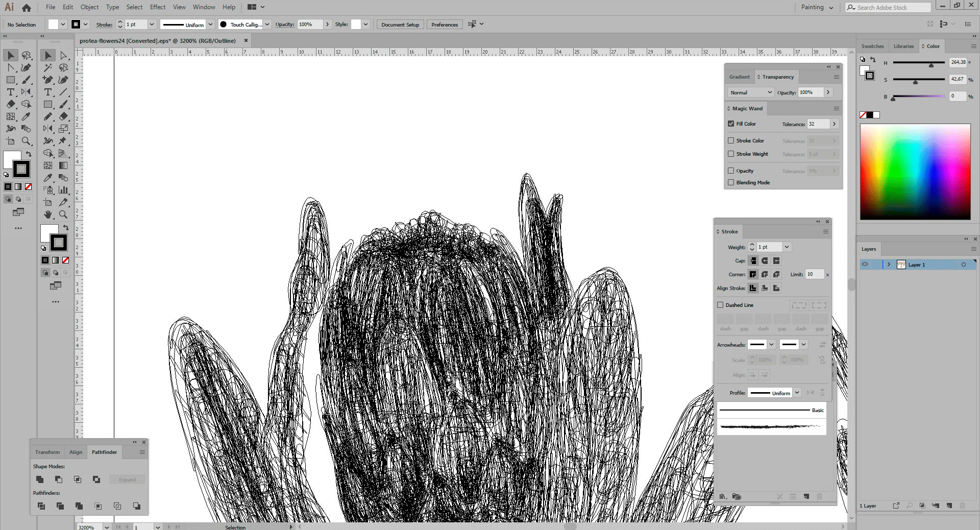Screen dimensions: 980x530
Task: Go to the Home screen icon
Action: [27, 8]
